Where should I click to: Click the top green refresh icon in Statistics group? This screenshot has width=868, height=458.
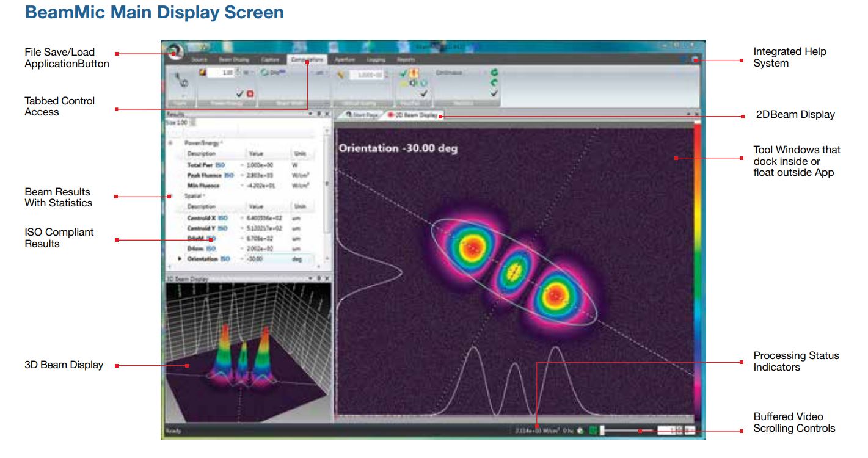click(x=494, y=72)
